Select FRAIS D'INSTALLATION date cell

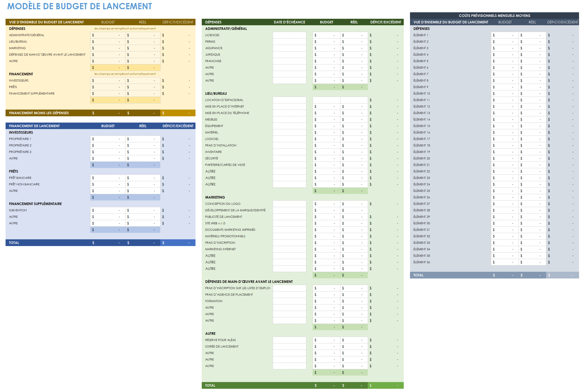tap(289, 145)
